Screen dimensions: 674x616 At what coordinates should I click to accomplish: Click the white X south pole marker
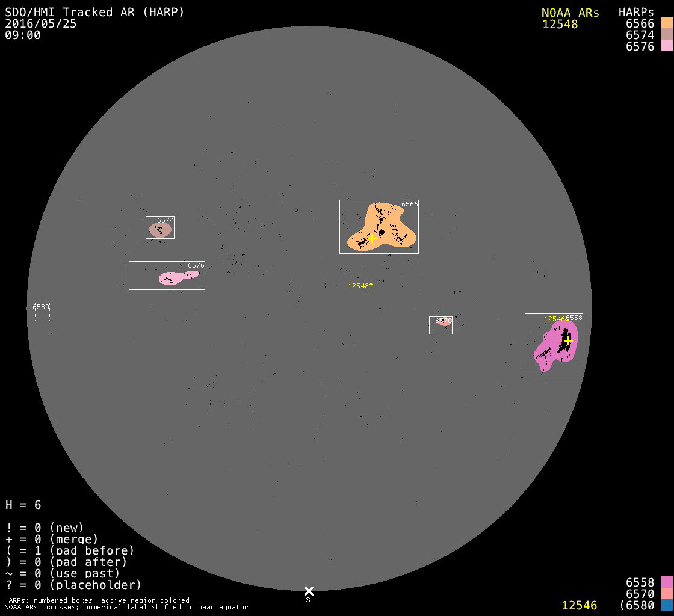coord(309,591)
